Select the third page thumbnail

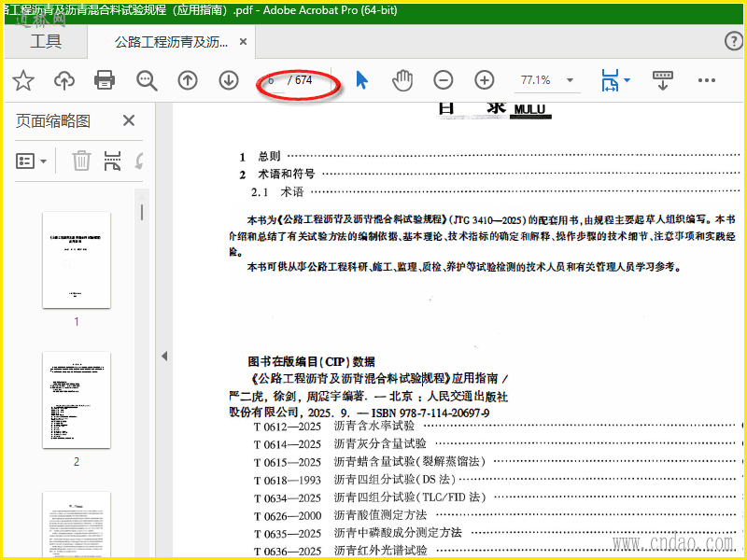77,525
